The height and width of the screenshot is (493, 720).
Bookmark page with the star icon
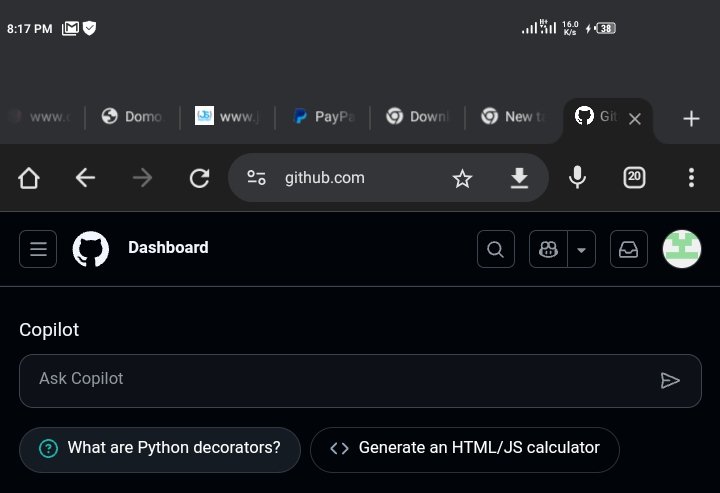(462, 178)
